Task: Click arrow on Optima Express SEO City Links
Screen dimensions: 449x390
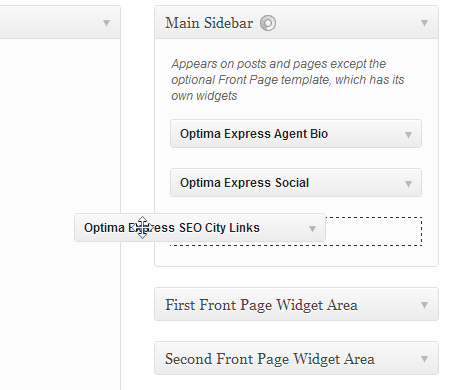Action: click(312, 229)
